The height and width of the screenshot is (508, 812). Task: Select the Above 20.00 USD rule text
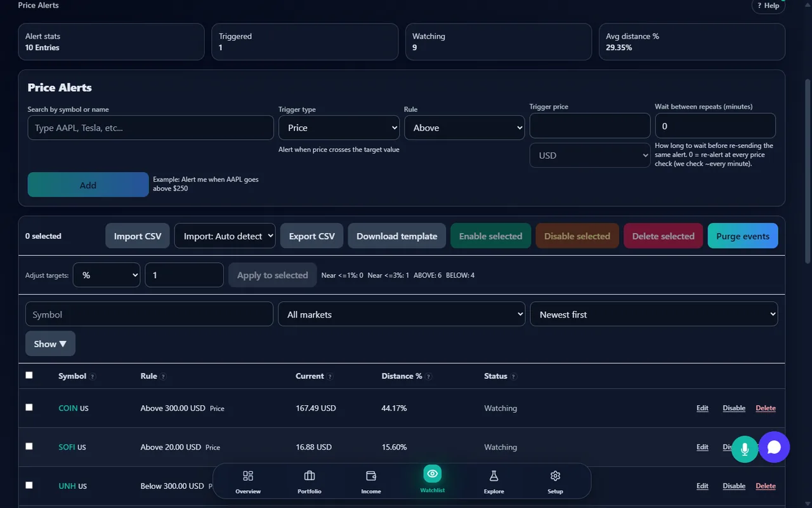coord(171,447)
